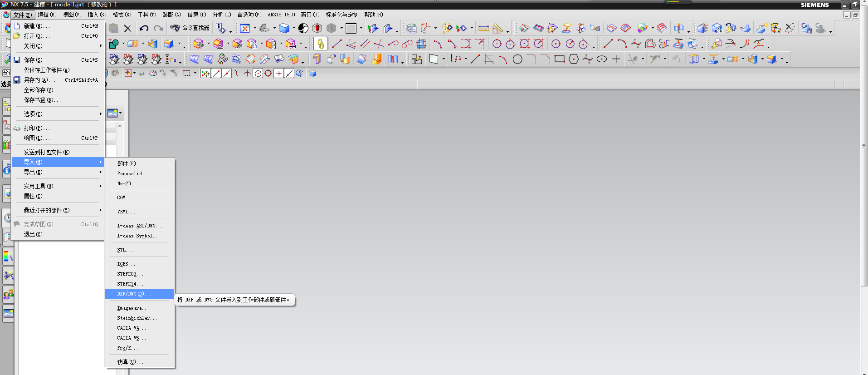The height and width of the screenshot is (375, 868).
Task: Toggle Arc Center snap option
Action: coord(258,73)
